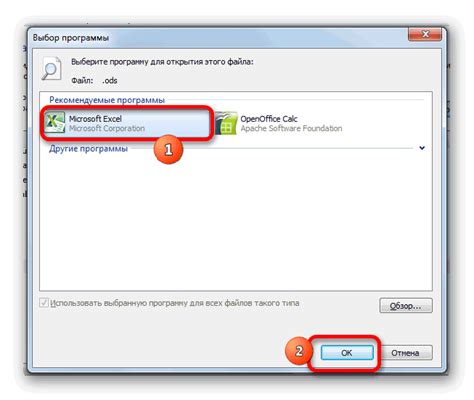Click the label text of the use-for-all-files checkbox

[x=175, y=303]
